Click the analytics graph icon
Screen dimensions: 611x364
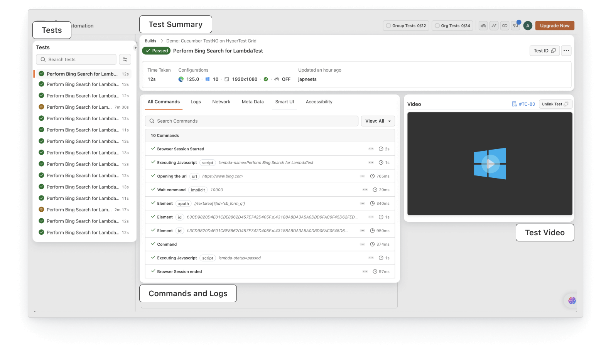point(494,26)
